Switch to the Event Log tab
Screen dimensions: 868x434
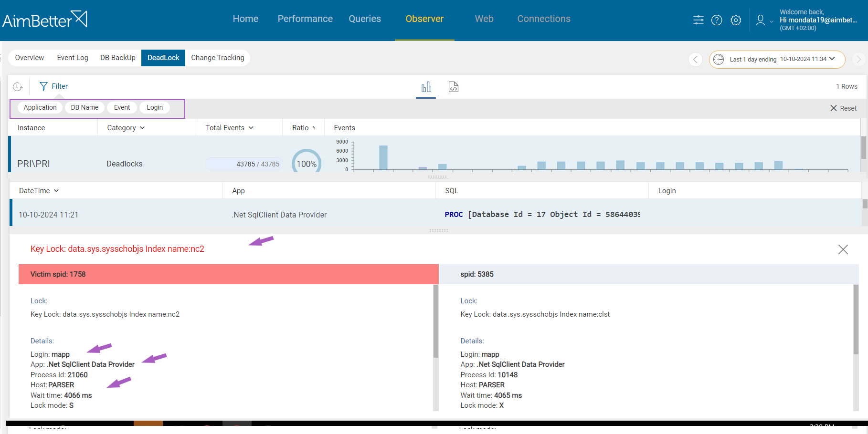73,58
